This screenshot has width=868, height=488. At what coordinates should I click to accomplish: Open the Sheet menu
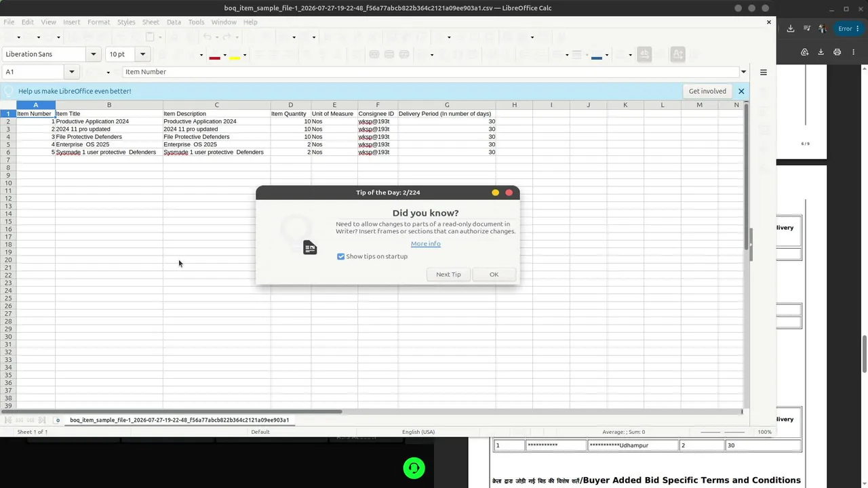click(151, 22)
